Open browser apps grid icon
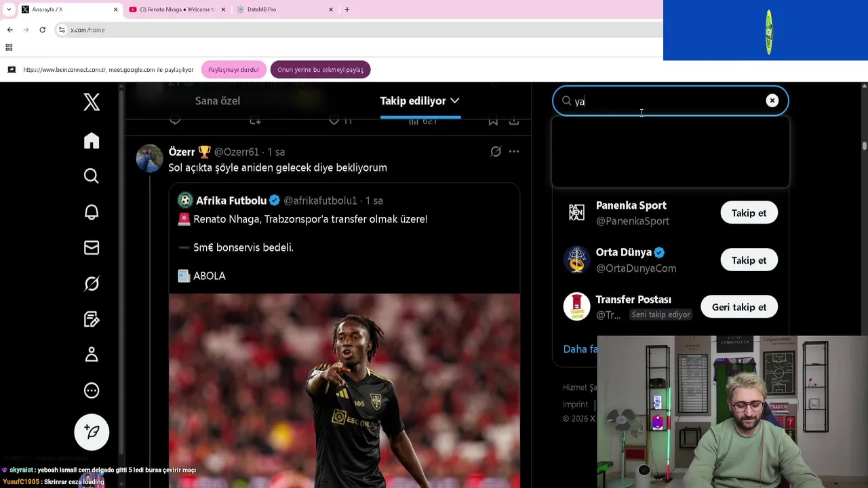 [x=9, y=47]
